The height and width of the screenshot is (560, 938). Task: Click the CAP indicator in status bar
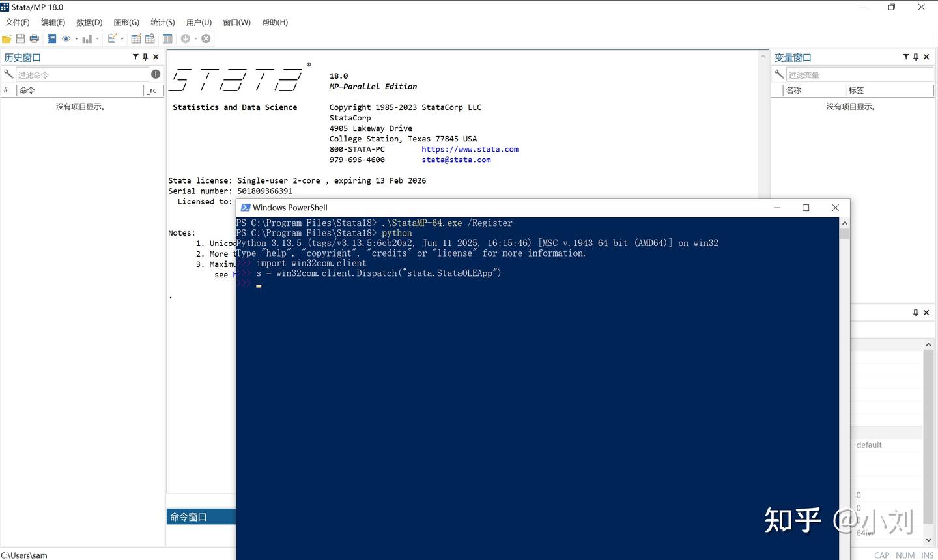882,555
